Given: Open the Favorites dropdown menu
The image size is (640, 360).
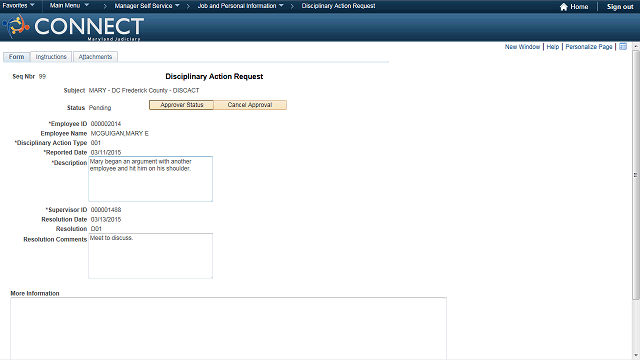Looking at the screenshot, I should click(18, 6).
